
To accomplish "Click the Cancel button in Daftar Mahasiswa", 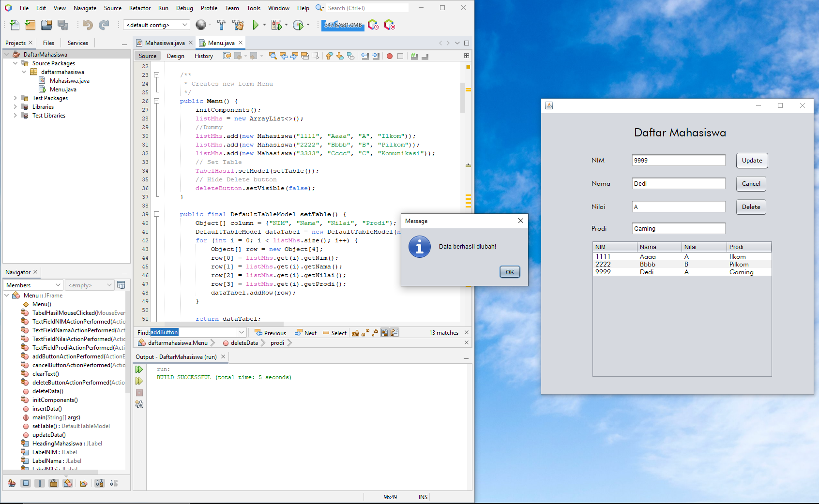I will tap(751, 184).
